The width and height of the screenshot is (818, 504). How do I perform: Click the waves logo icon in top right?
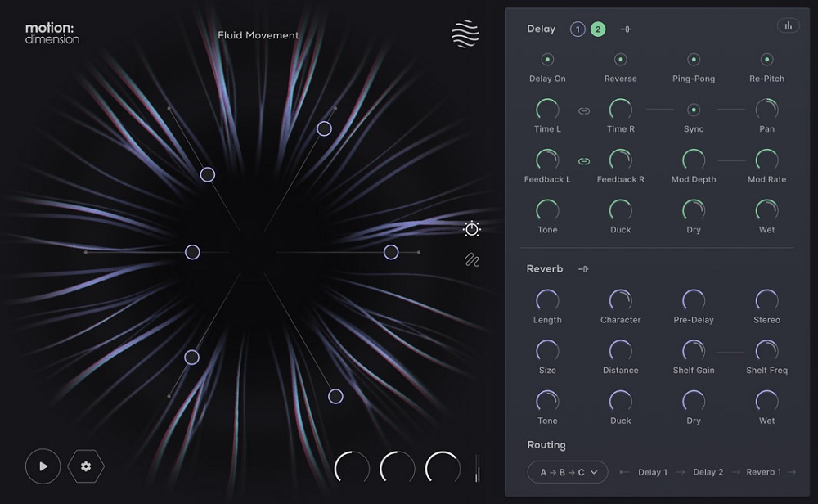(463, 34)
